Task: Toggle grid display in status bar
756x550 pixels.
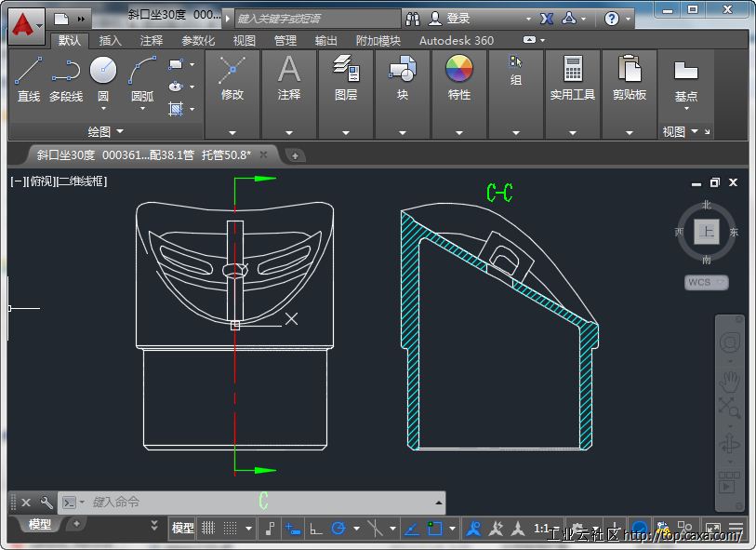Action: point(208,529)
